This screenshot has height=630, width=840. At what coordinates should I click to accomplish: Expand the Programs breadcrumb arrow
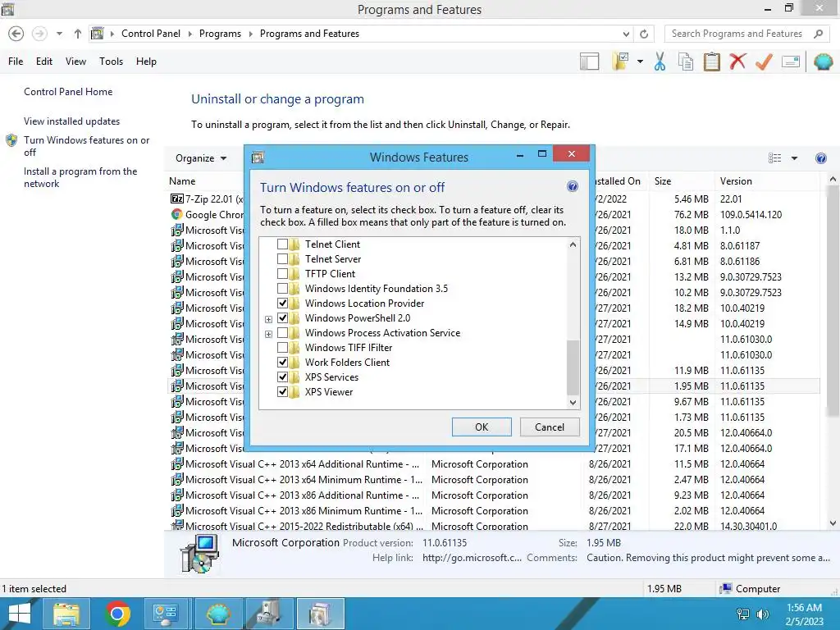click(250, 34)
